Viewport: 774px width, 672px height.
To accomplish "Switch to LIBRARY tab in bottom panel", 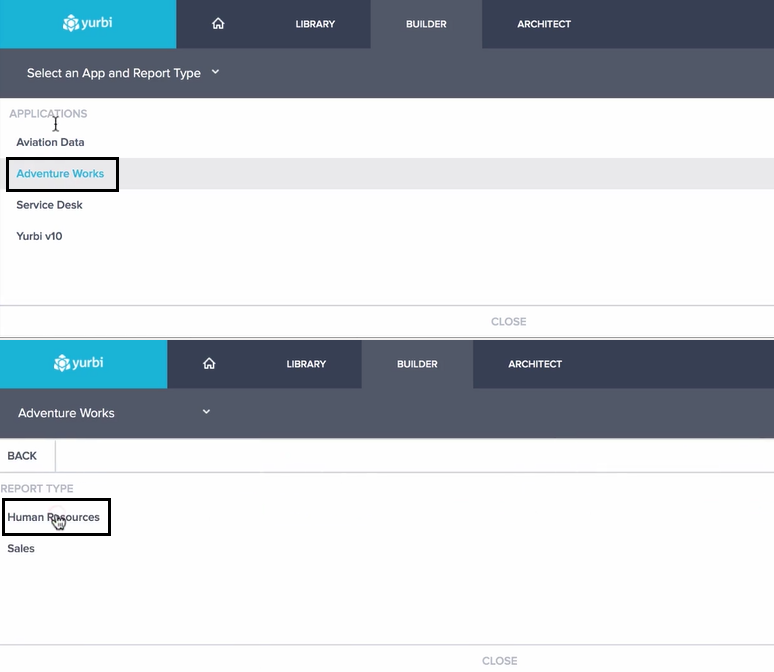I will tap(306, 364).
